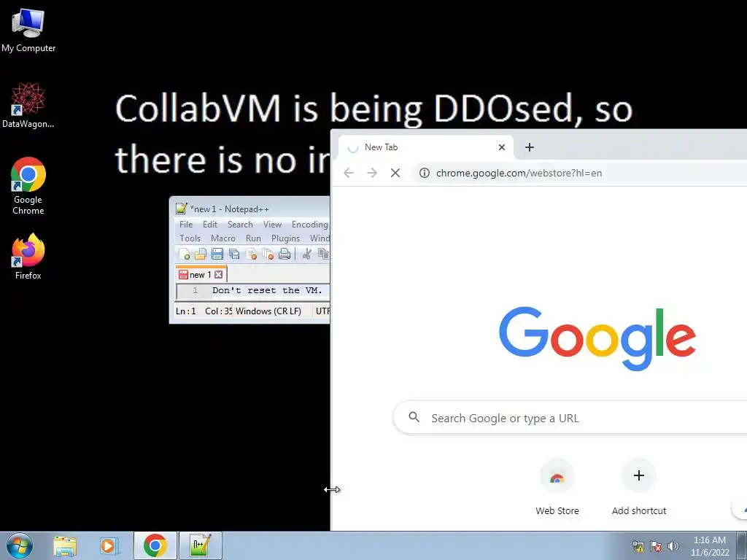The height and width of the screenshot is (560, 747).
Task: Click the magnifier icon in Google search box
Action: 414,417
